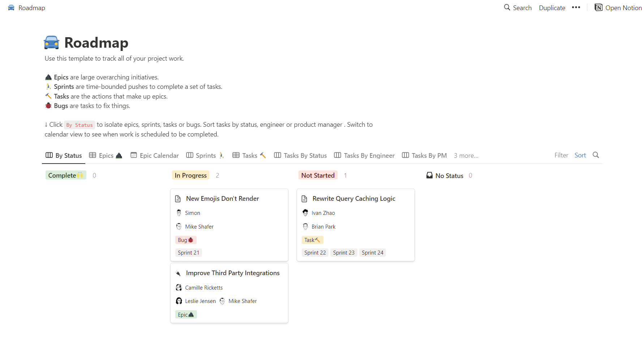644x351 pixels.
Task: Click the By Status inline code text in description
Action: [x=79, y=125]
